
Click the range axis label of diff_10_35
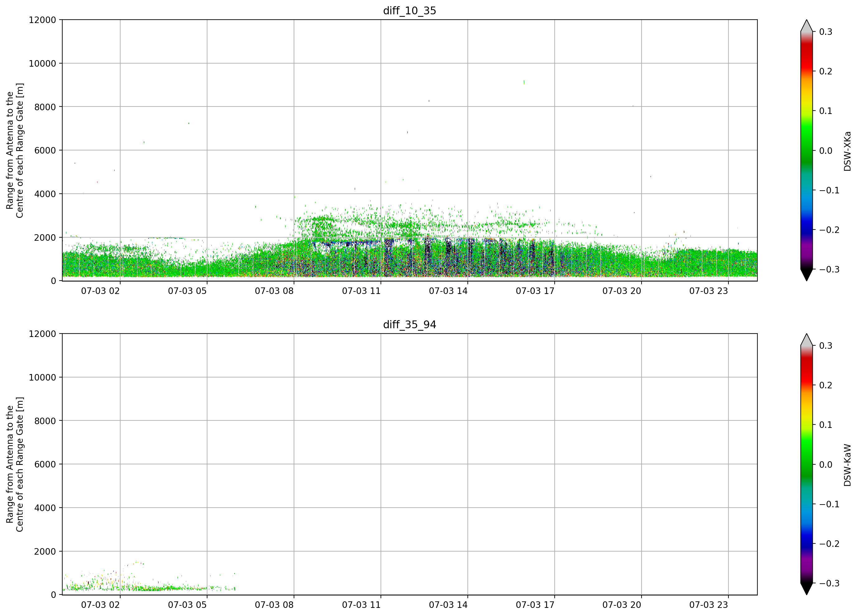coord(15,150)
